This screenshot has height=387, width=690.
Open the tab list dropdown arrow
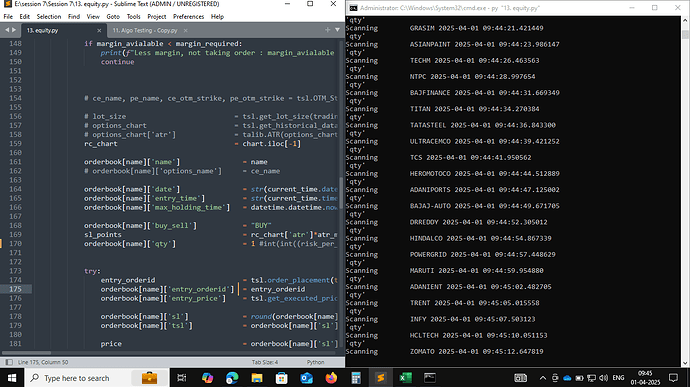tap(338, 30)
